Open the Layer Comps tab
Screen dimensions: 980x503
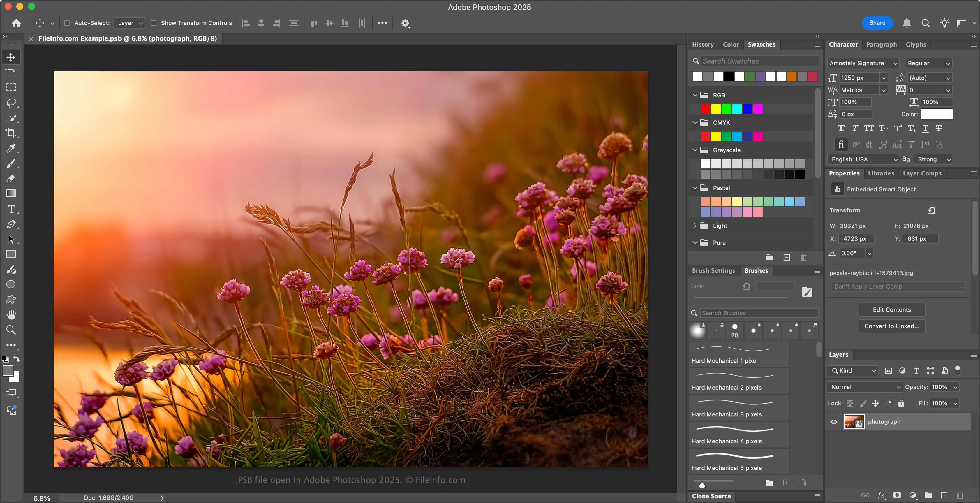tap(922, 173)
